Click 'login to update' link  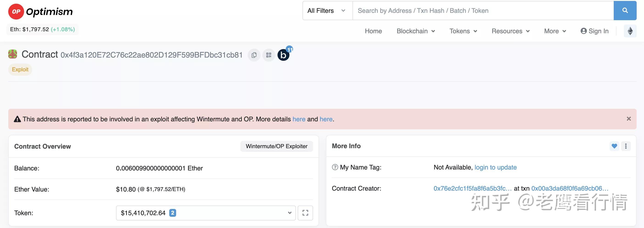coord(496,167)
